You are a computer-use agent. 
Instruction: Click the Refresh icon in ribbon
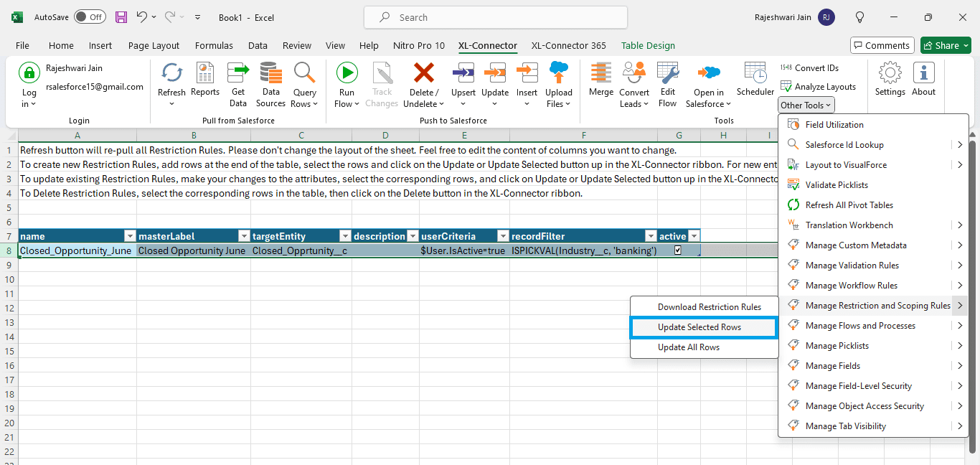point(171,73)
